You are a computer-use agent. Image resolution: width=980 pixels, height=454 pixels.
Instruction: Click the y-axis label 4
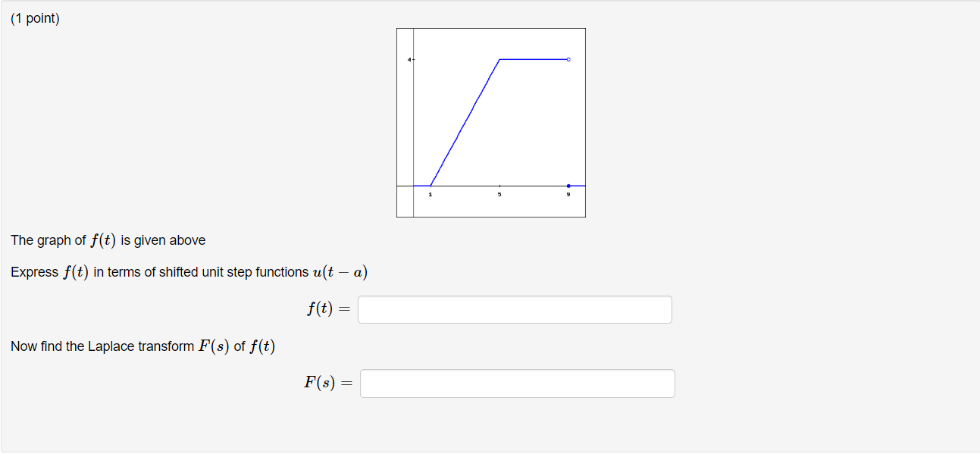click(x=408, y=61)
